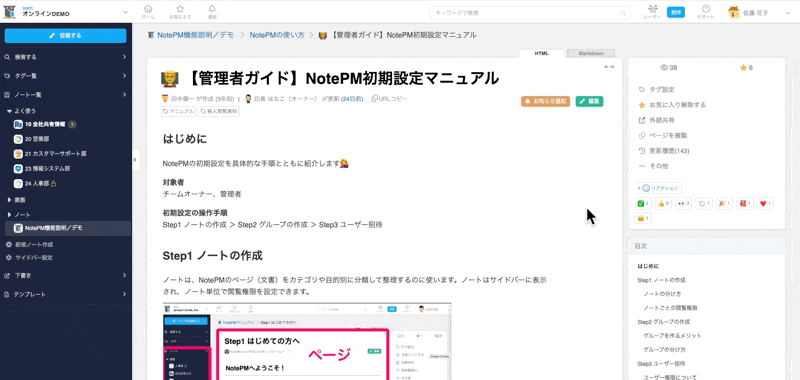Click + リアクション add button
This screenshot has height=380, width=800.
click(658, 188)
